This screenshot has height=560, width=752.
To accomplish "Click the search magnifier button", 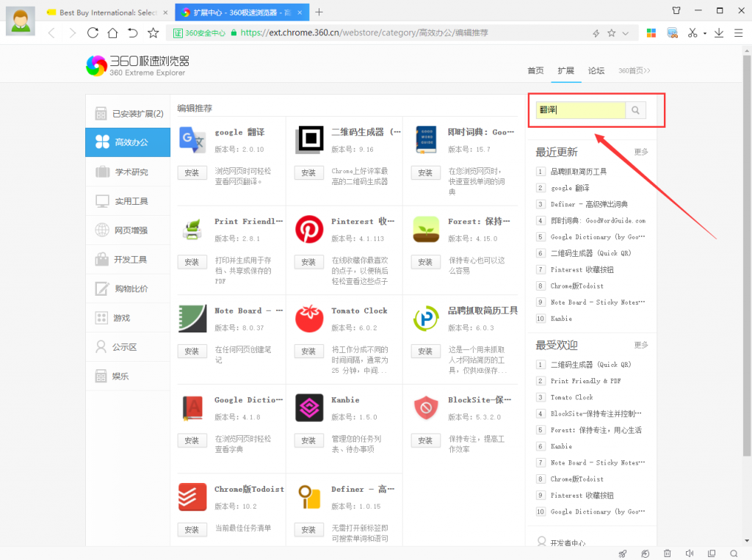I will pos(635,110).
